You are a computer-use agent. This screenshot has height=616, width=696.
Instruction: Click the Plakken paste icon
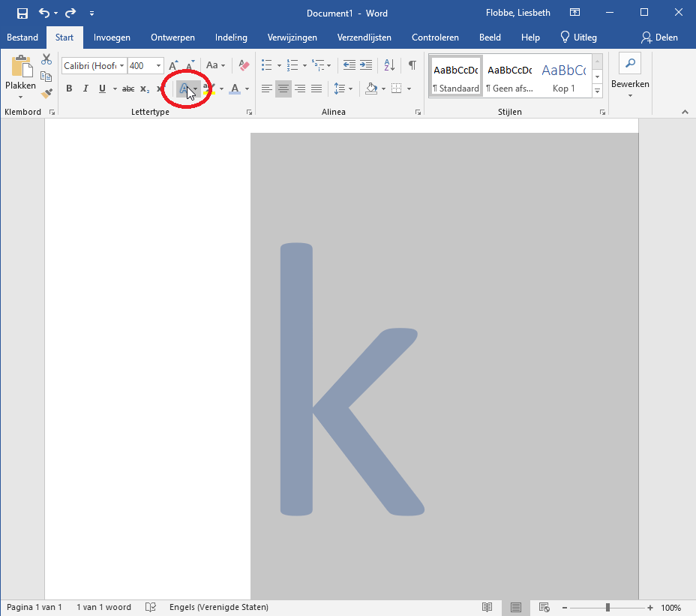point(22,67)
